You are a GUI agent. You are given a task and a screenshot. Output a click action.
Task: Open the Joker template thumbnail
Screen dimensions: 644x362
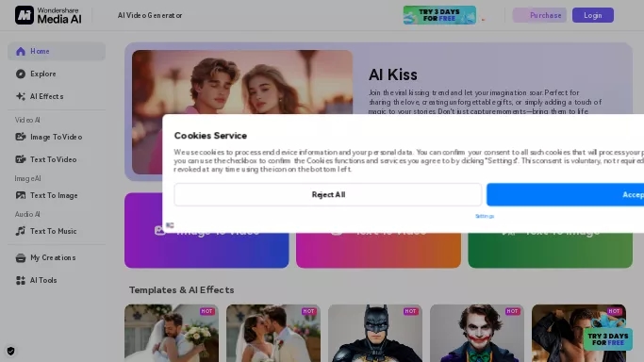(477, 333)
